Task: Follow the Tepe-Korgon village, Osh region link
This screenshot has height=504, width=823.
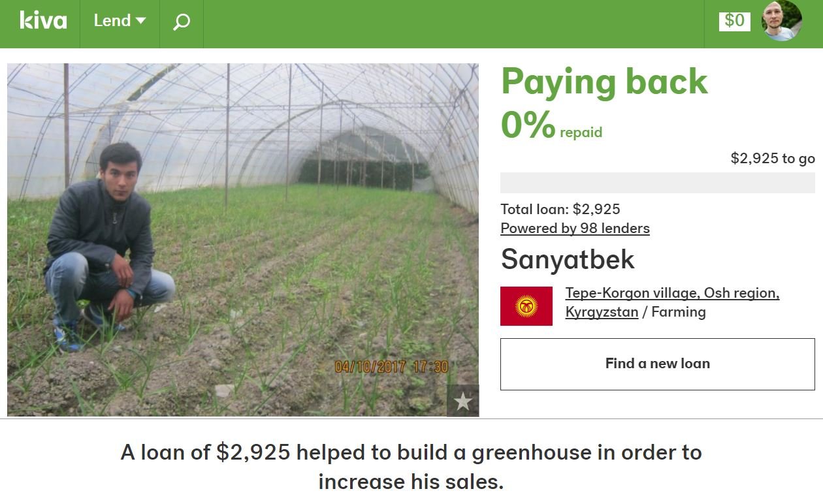Action: pos(672,293)
